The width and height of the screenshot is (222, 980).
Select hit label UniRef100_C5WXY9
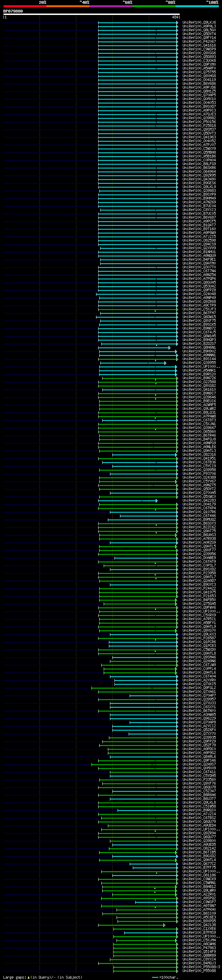(x=199, y=148)
